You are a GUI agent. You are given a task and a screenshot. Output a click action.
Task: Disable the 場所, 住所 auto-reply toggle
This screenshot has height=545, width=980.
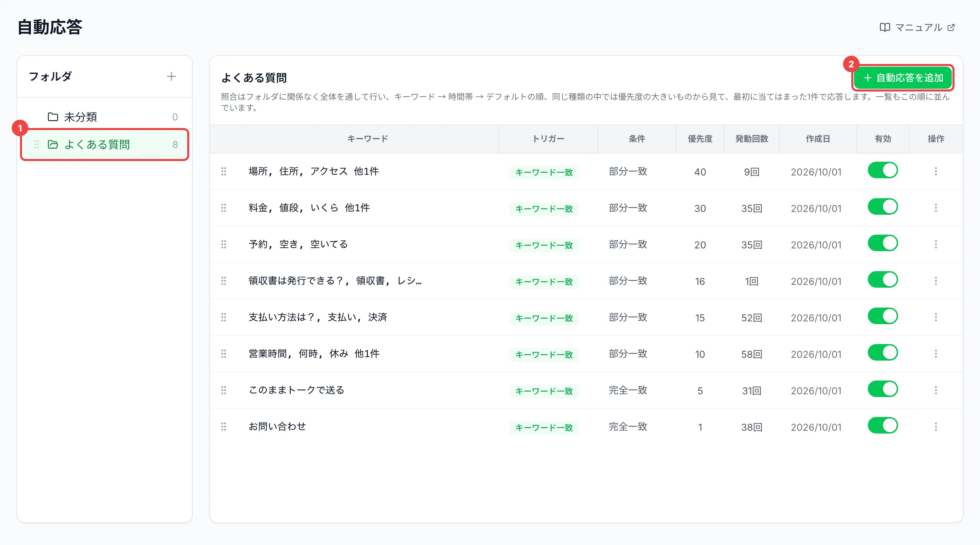tap(883, 170)
